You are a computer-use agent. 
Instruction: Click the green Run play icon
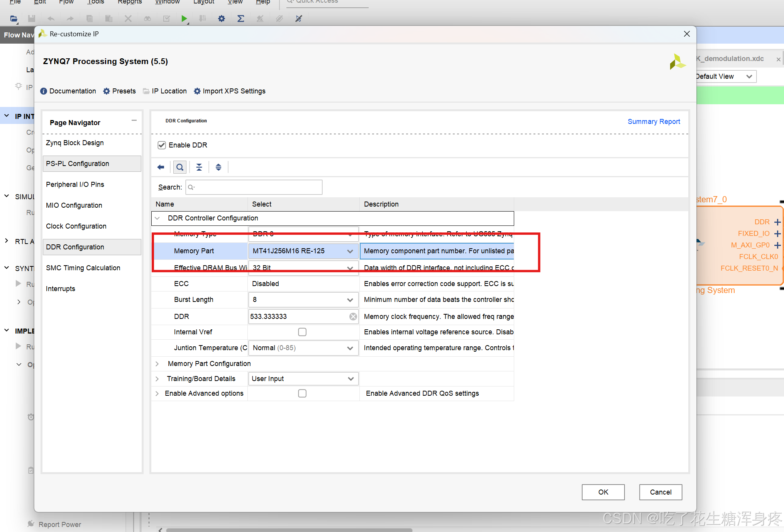[184, 18]
